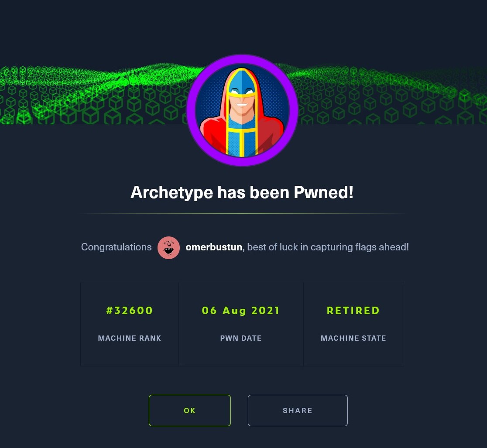This screenshot has height=448, width=487.
Task: Click the green divider line under heading
Action: tap(242, 214)
